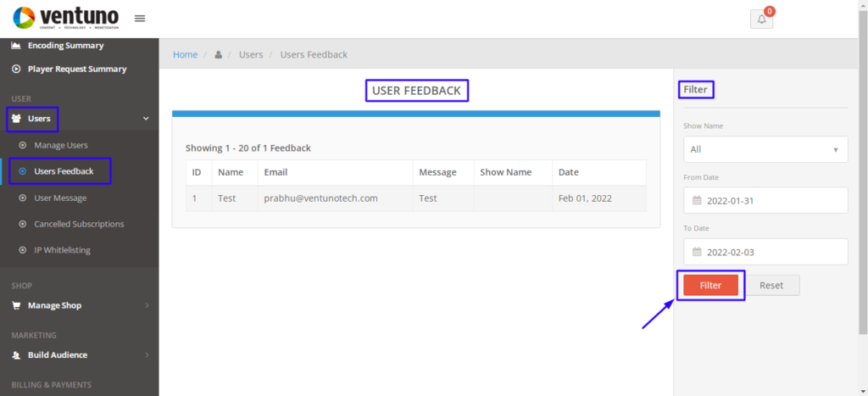The height and width of the screenshot is (396, 868).
Task: Click the To Date input field
Action: [765, 252]
